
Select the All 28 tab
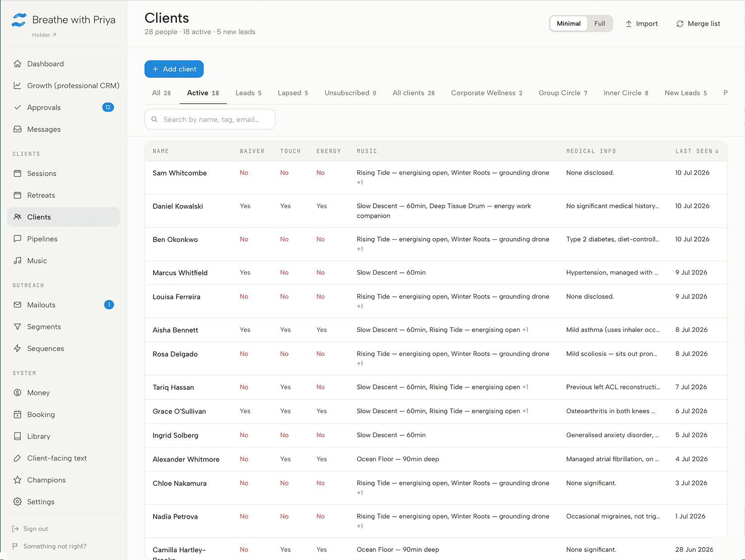(161, 93)
